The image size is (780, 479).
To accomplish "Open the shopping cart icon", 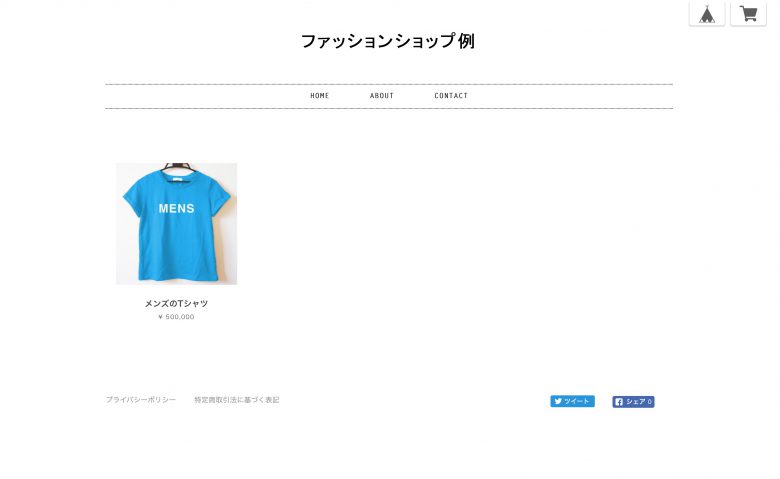I will pos(748,13).
